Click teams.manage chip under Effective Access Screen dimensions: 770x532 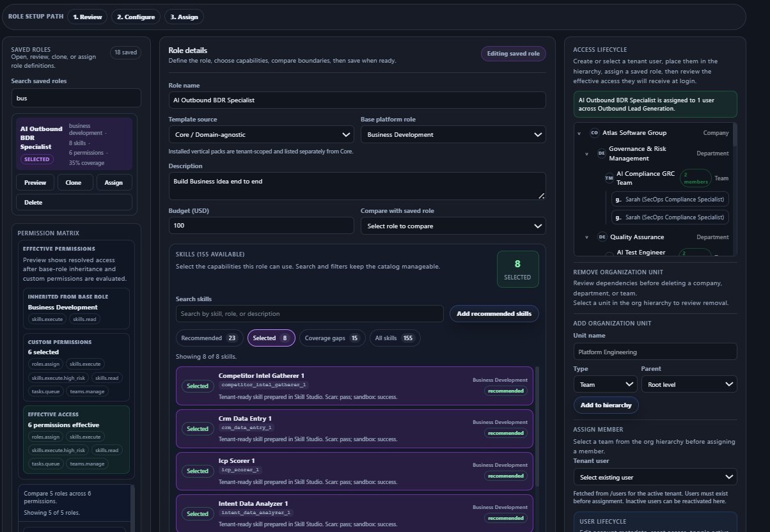pyautogui.click(x=86, y=464)
